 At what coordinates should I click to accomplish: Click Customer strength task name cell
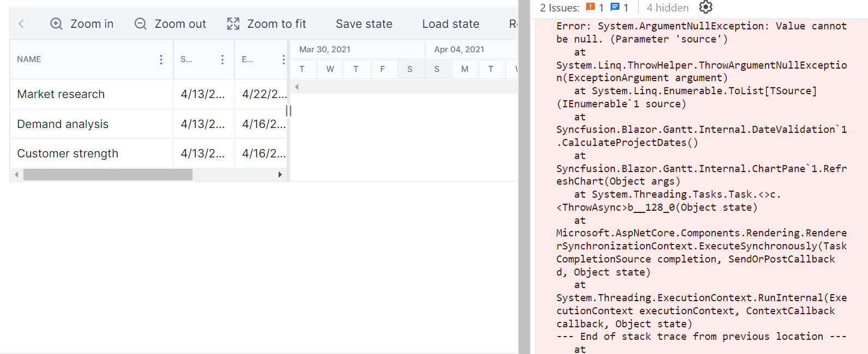click(68, 154)
